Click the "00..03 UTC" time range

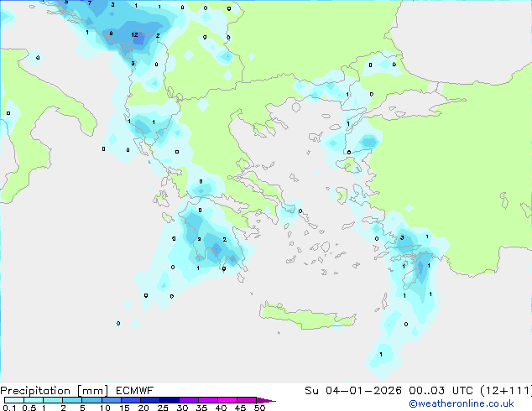point(441,391)
